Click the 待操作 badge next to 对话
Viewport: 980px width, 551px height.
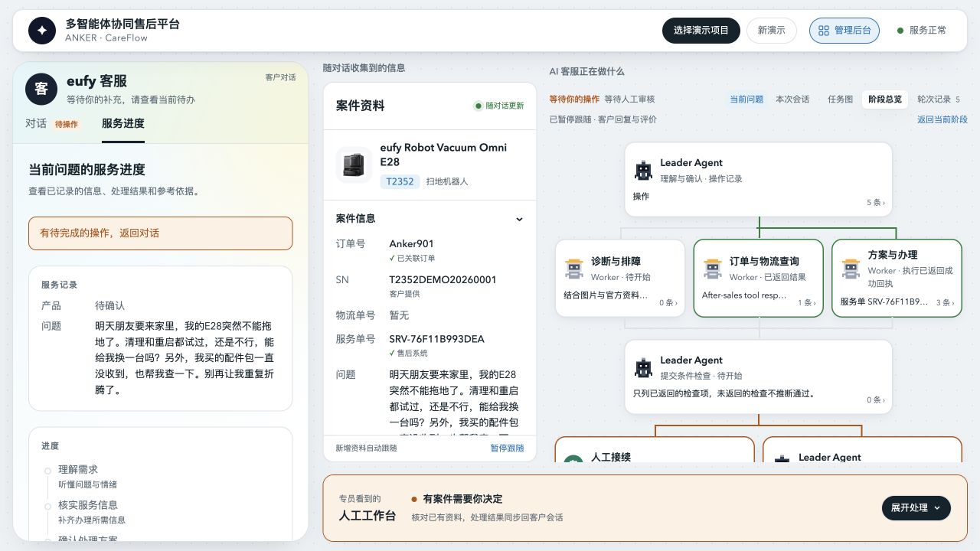point(66,124)
